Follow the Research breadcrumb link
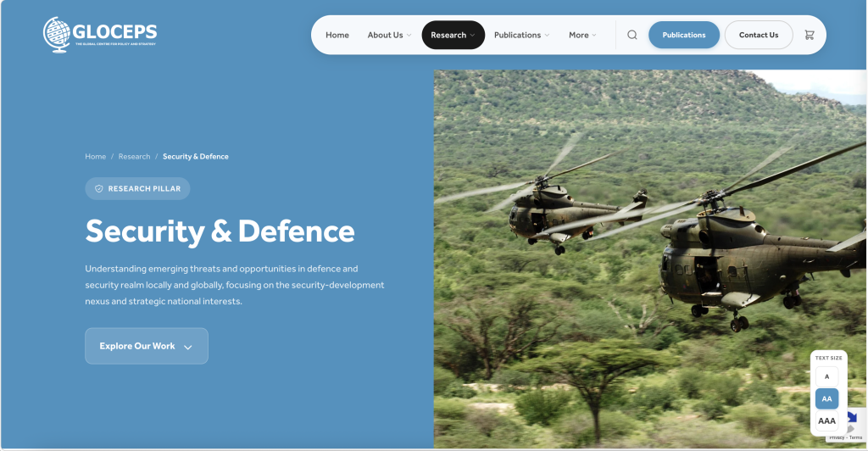Viewport: 868px width, 451px height. coord(134,157)
